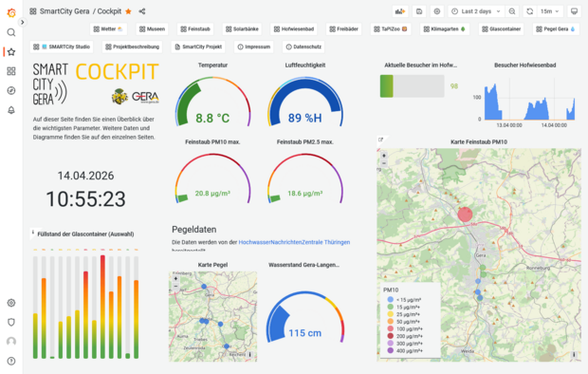Open starred dashboards in sidebar
This screenshot has width=588, height=374.
[11, 52]
